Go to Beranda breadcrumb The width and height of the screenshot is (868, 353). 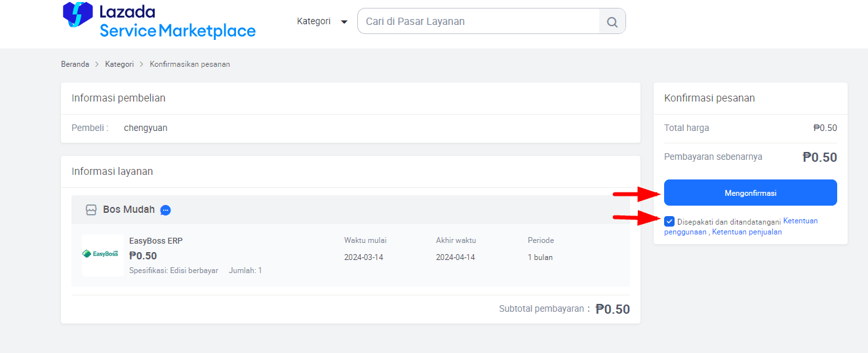click(x=75, y=64)
